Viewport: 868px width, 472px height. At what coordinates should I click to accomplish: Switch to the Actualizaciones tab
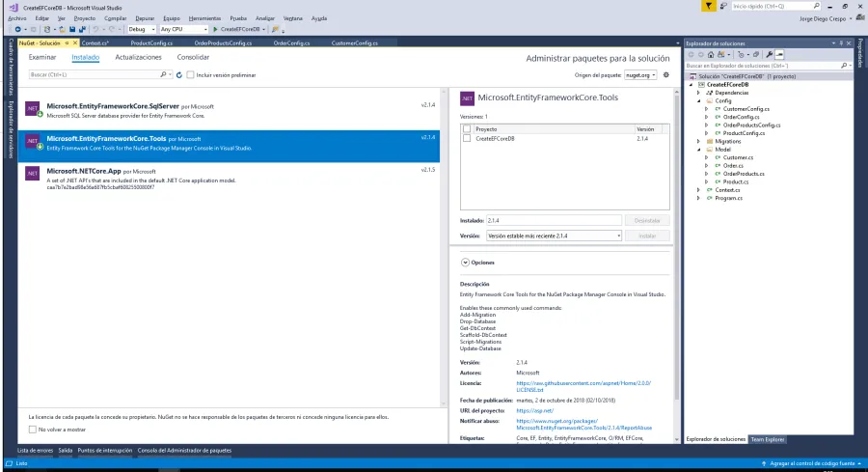pos(138,57)
